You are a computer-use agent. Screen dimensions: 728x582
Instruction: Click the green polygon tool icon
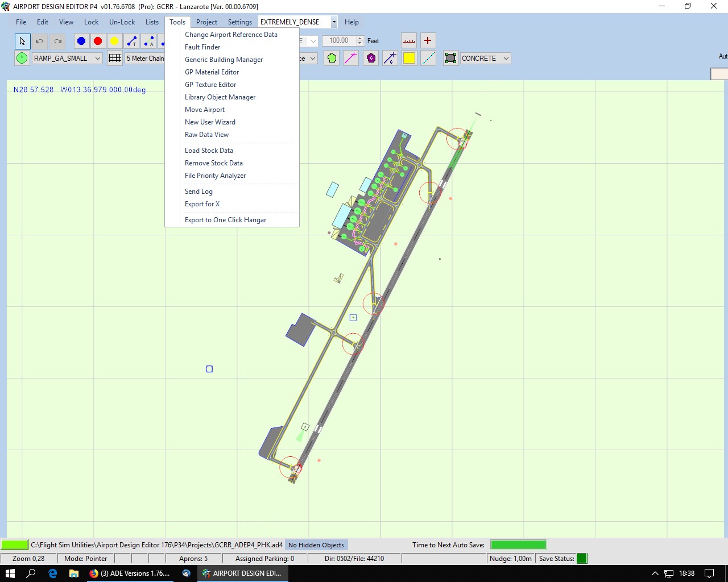(332, 58)
